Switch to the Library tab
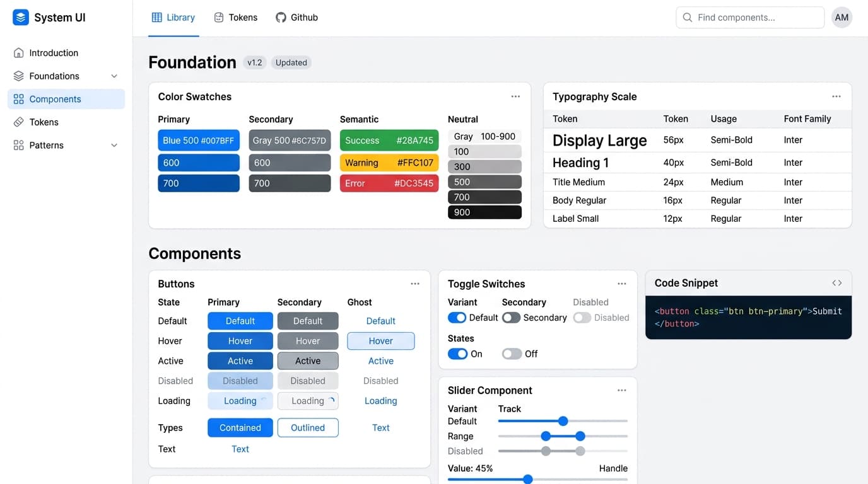The width and height of the screenshot is (868, 484). point(173,18)
